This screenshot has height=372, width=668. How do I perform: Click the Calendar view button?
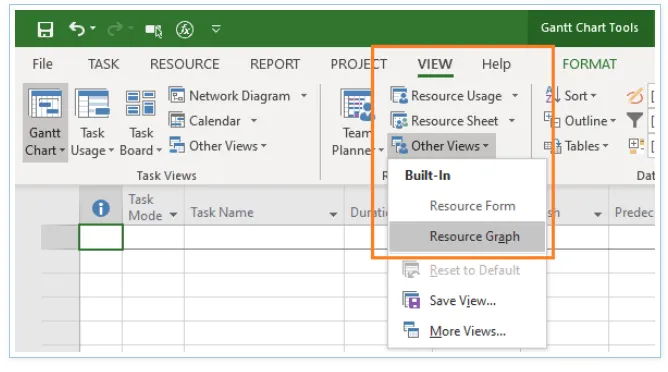click(x=205, y=121)
